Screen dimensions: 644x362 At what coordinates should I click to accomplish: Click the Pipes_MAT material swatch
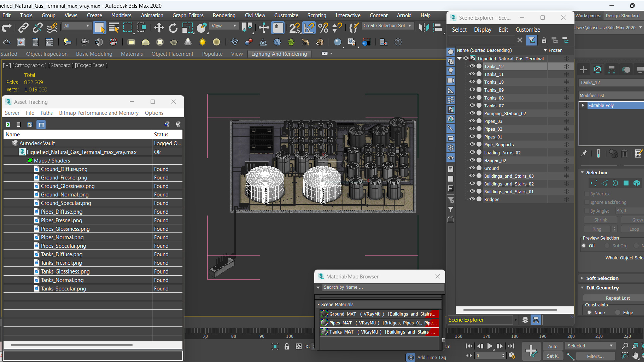tap(324, 323)
